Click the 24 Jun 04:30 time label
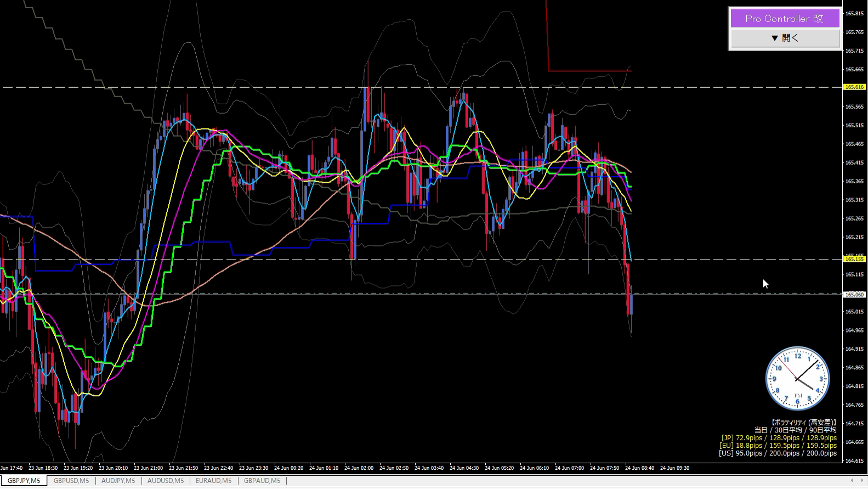868x489 pixels. pos(464,468)
